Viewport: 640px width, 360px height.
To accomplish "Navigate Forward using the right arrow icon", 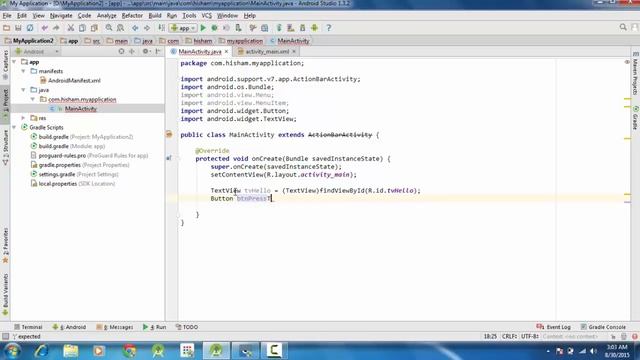I will (147, 28).
